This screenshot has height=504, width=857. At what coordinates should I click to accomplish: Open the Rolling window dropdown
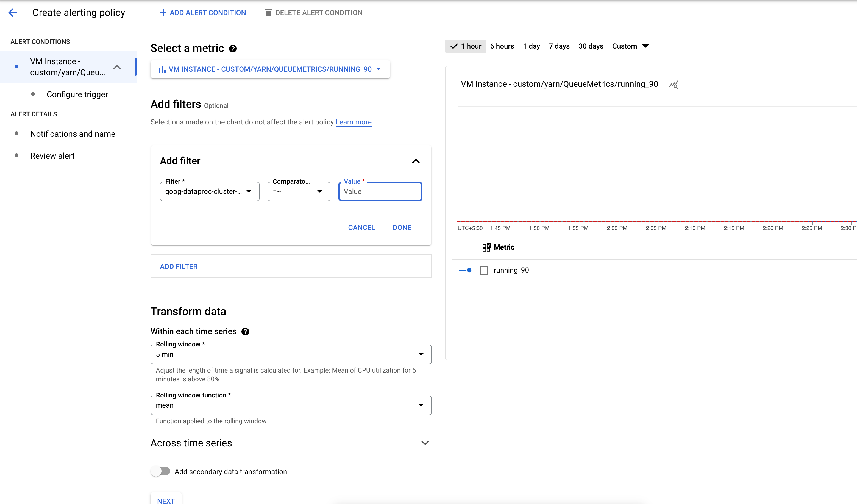click(291, 354)
